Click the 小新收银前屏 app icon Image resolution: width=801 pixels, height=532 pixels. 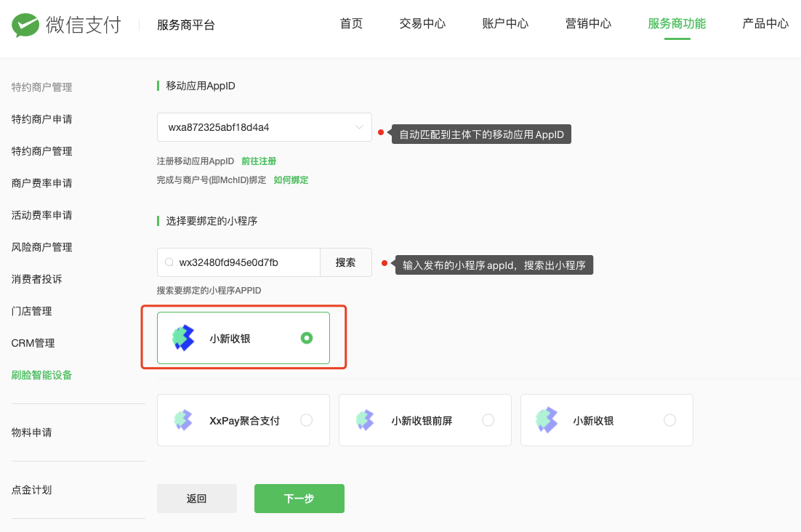365,420
